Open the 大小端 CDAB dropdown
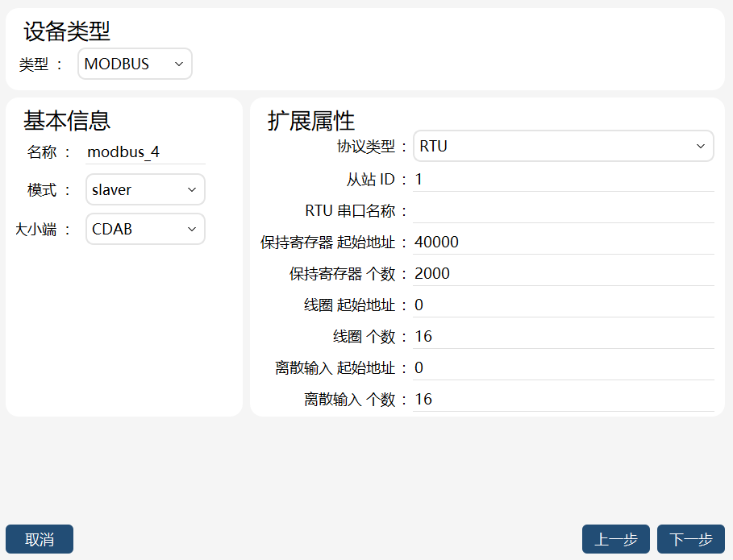This screenshot has width=733, height=560. point(145,229)
